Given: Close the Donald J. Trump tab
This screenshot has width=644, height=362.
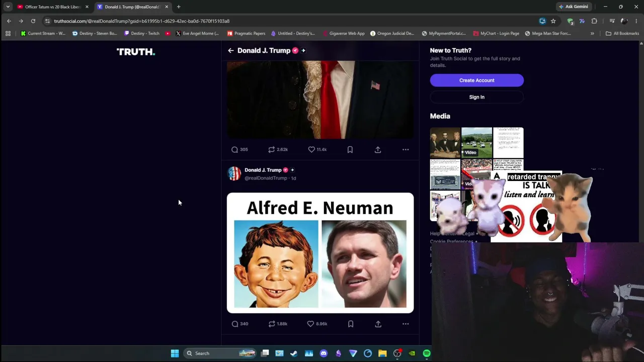Looking at the screenshot, I should click(167, 7).
